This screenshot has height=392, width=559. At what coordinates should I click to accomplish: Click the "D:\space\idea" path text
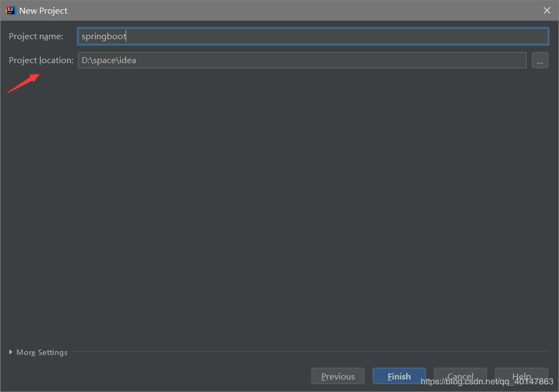pyautogui.click(x=109, y=60)
